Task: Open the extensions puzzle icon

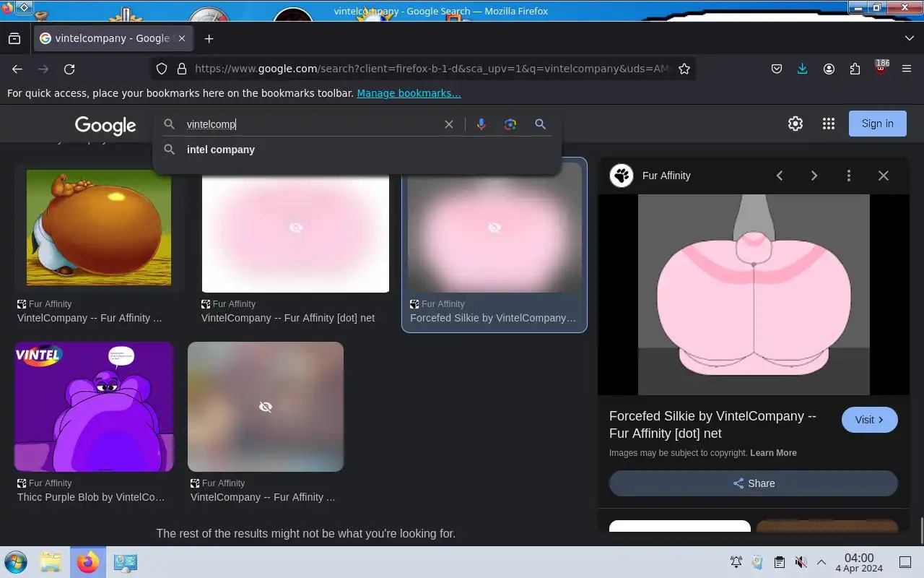Action: [x=855, y=69]
